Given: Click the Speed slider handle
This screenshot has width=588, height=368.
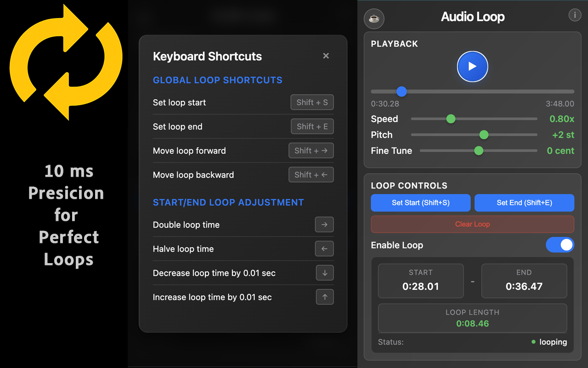Looking at the screenshot, I should click(x=451, y=119).
